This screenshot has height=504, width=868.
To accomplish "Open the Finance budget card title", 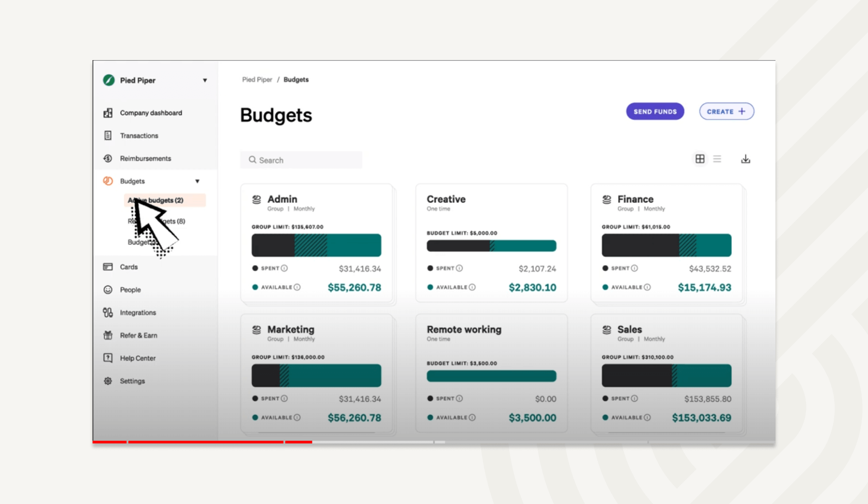I will click(x=635, y=199).
